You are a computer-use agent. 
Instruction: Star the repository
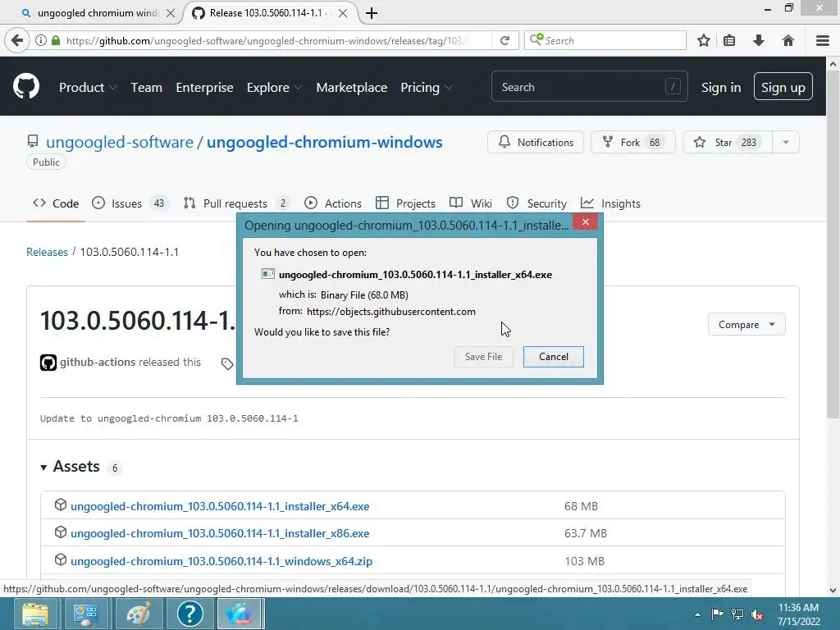pyautogui.click(x=727, y=143)
